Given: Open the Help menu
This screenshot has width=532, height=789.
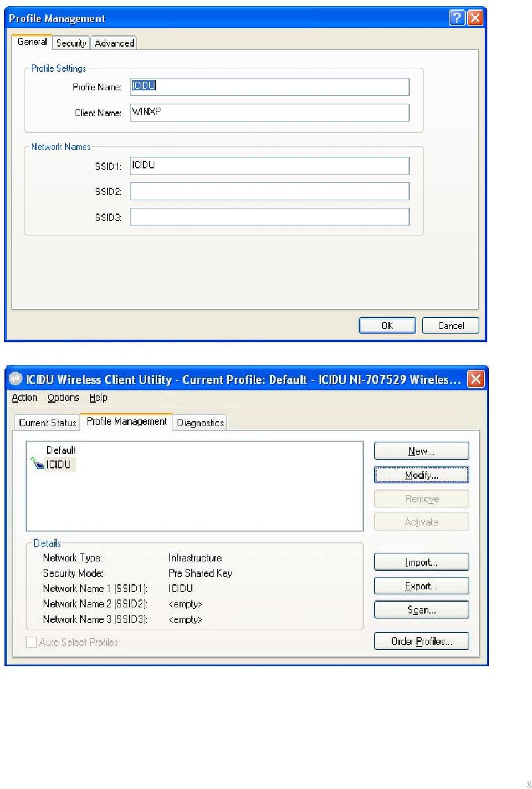Looking at the screenshot, I should click(x=98, y=398).
